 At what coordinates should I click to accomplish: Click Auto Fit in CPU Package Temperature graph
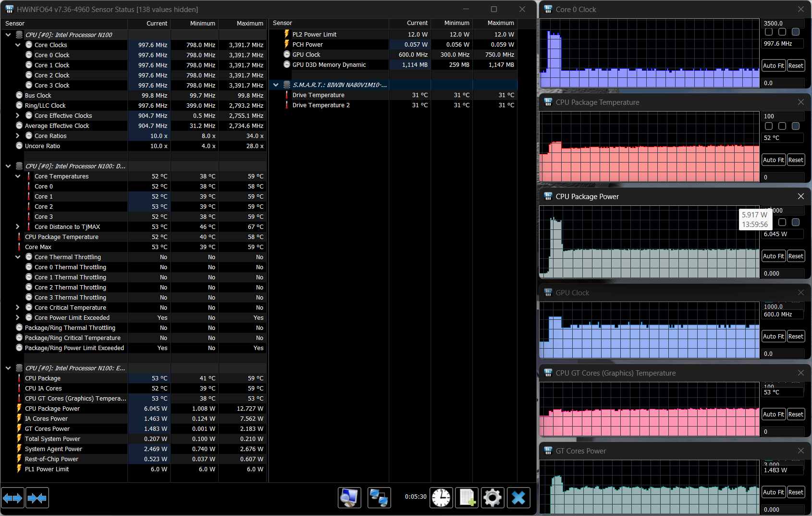[x=774, y=160]
